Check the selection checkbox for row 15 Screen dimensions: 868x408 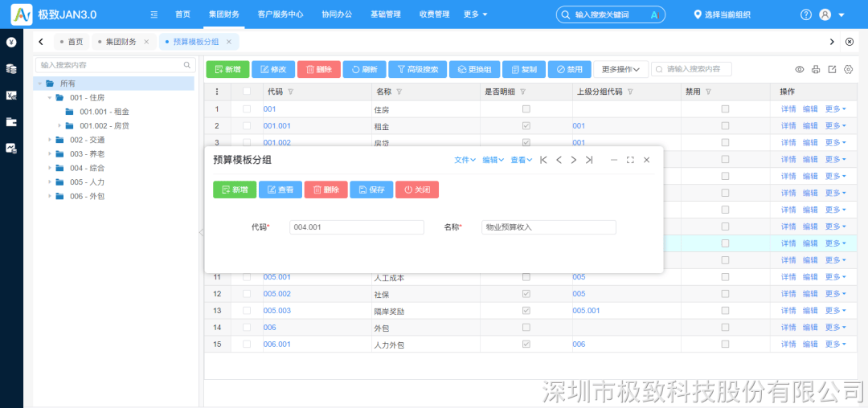(247, 344)
